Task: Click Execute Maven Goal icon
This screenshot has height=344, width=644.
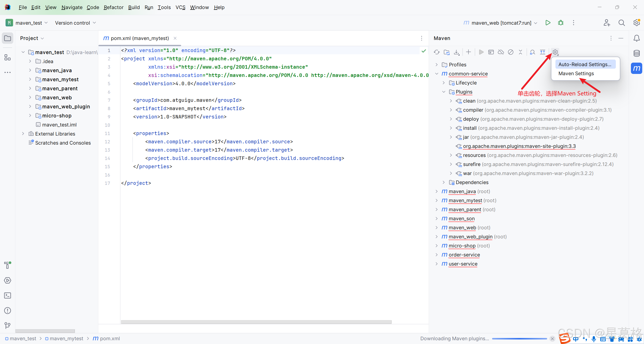Action: click(x=491, y=52)
